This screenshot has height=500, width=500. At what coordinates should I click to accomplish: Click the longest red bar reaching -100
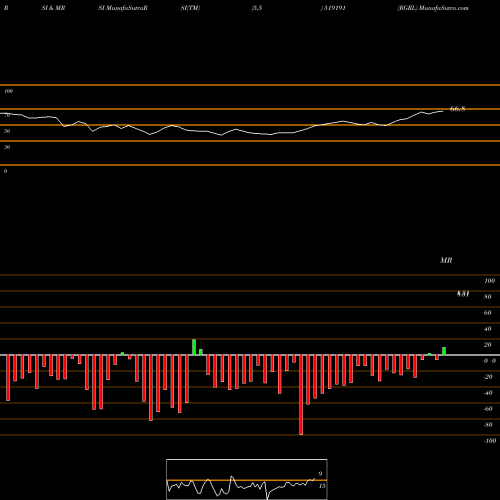coord(301,395)
